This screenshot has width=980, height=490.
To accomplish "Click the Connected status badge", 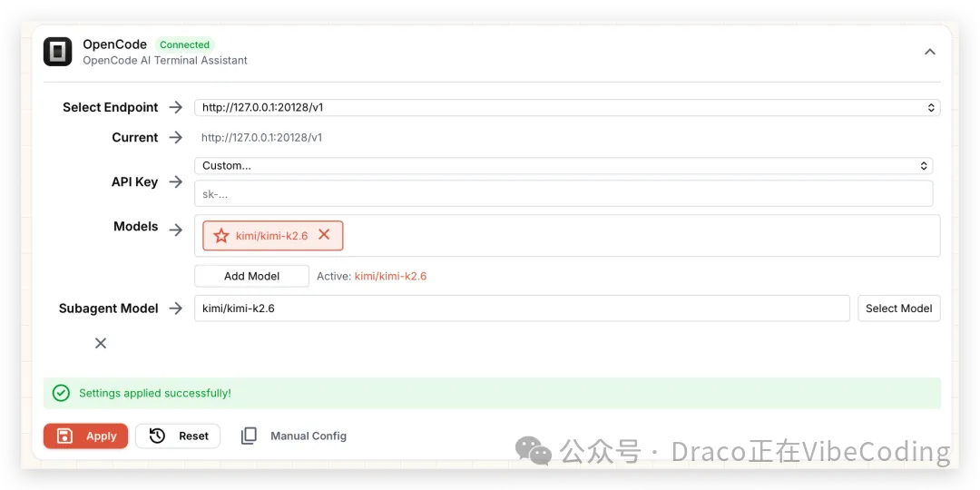I will click(184, 45).
